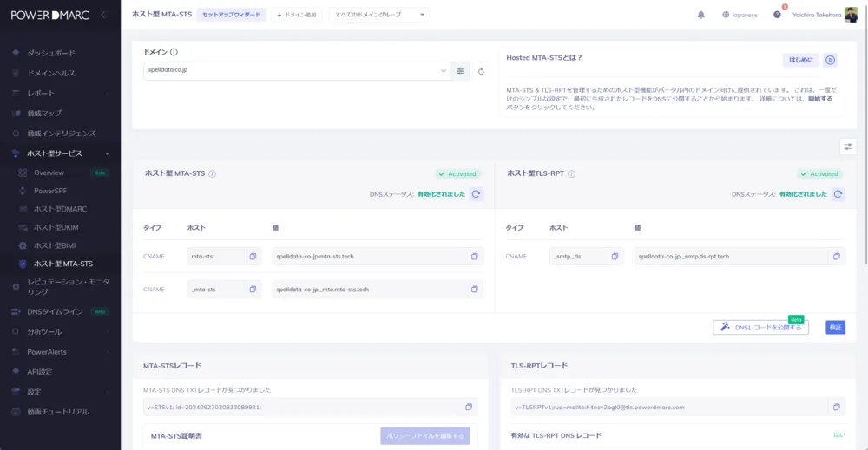Click the DNSレコードを公開する button
This screenshot has height=450, width=868.
coord(760,327)
